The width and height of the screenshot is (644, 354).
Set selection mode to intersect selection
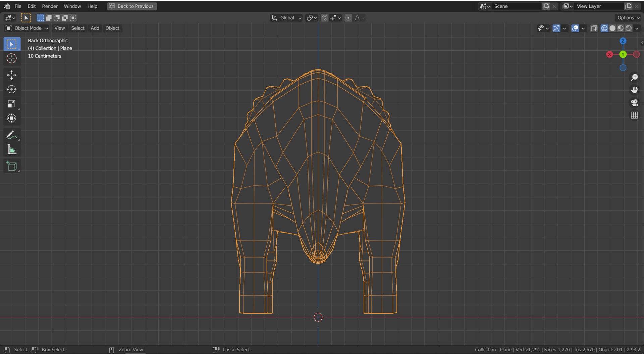pyautogui.click(x=73, y=18)
